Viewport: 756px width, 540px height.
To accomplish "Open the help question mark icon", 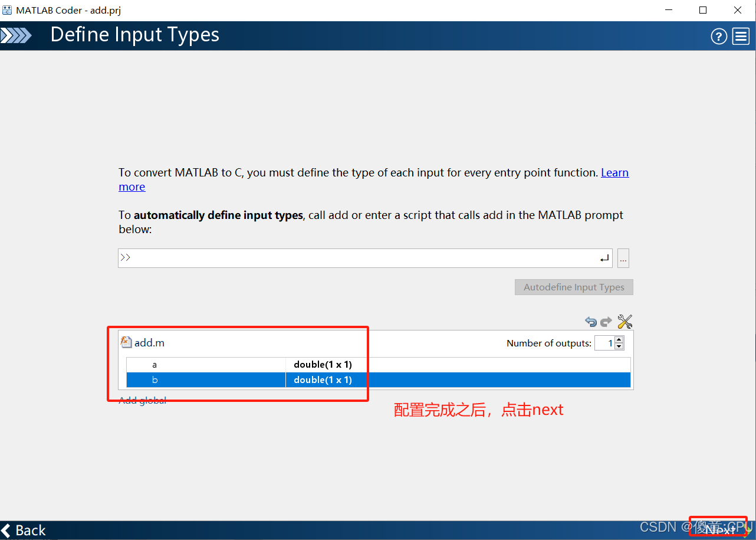I will pyautogui.click(x=719, y=37).
